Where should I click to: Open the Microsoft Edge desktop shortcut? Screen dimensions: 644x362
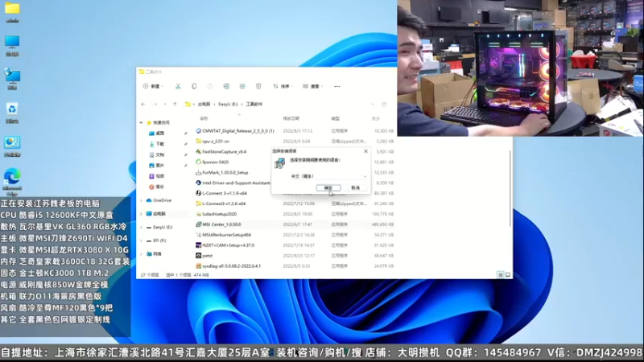12,182
